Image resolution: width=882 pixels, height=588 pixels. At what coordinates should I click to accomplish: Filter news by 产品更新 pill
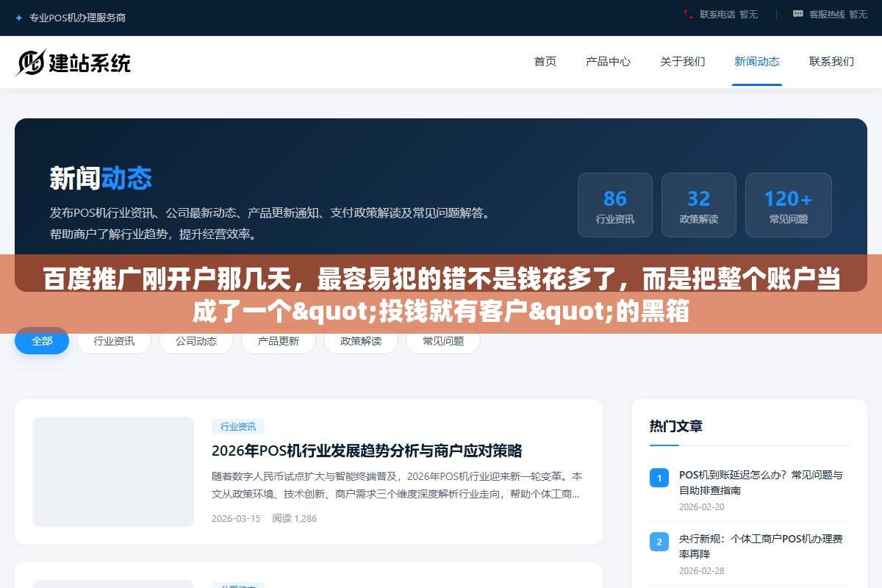pyautogui.click(x=279, y=341)
